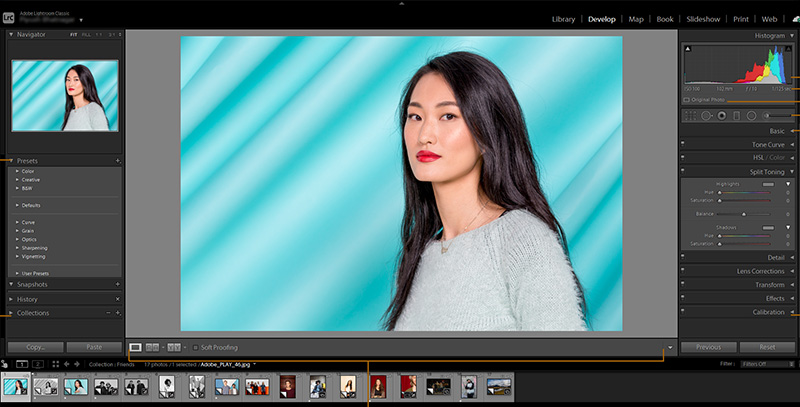The image size is (800, 407).
Task: Switch to the Library module
Action: coord(563,19)
